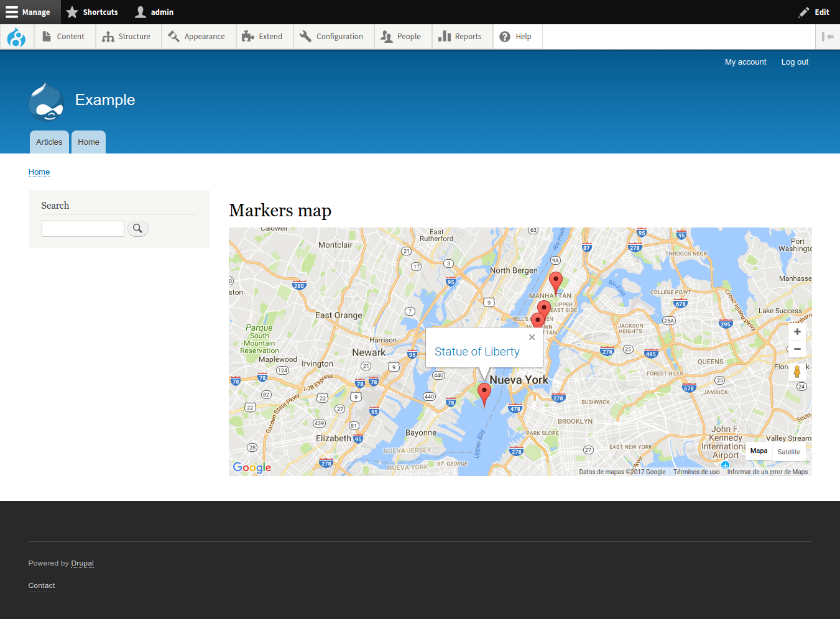
Task: Click the northernmost Manhattan map marker
Action: 556,281
